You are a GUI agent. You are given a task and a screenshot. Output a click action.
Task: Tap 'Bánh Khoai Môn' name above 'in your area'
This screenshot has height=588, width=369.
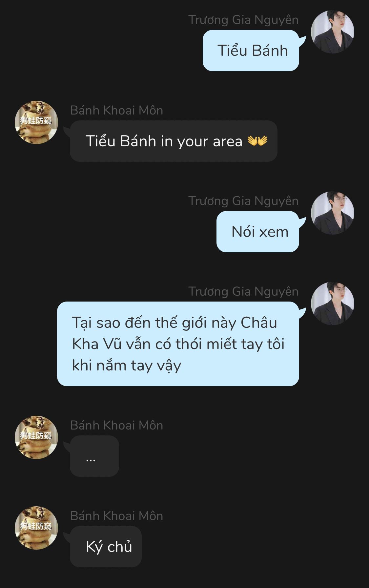pos(116,110)
